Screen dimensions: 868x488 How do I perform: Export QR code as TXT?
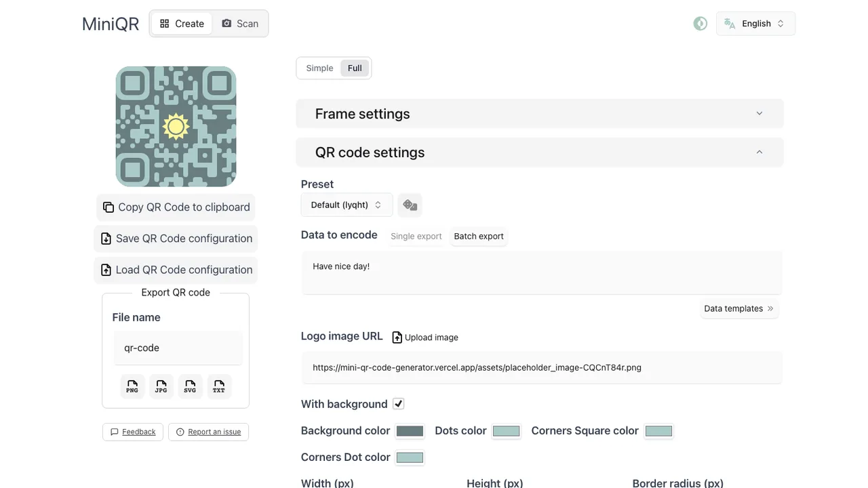(219, 386)
